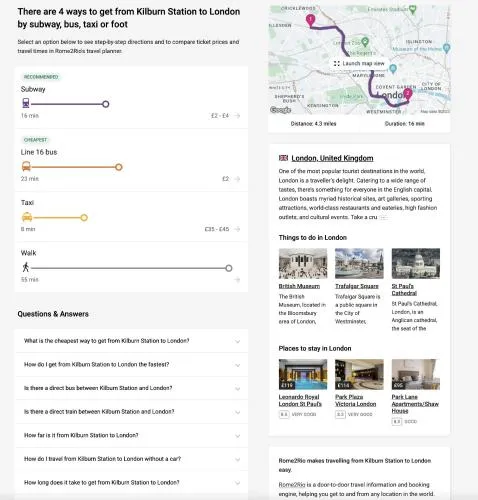The image size is (478, 500).
Task: Open the British Museum link
Action: pyautogui.click(x=299, y=286)
